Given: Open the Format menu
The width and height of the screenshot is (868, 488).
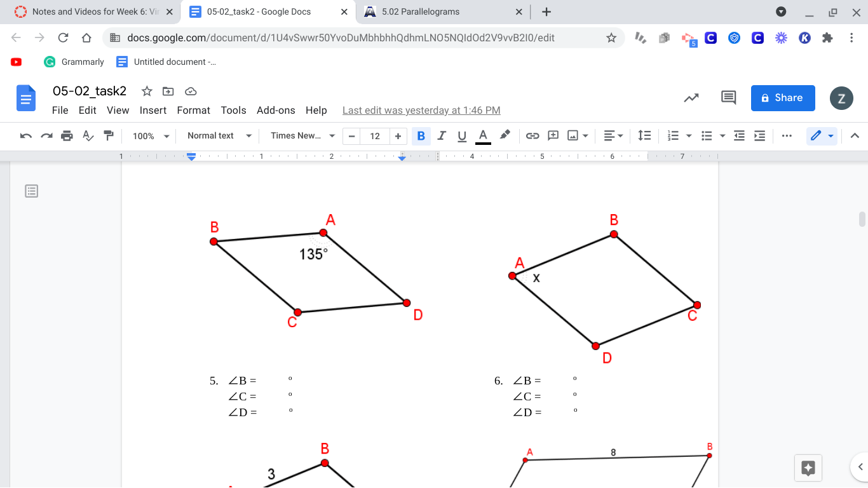Looking at the screenshot, I should [x=193, y=110].
